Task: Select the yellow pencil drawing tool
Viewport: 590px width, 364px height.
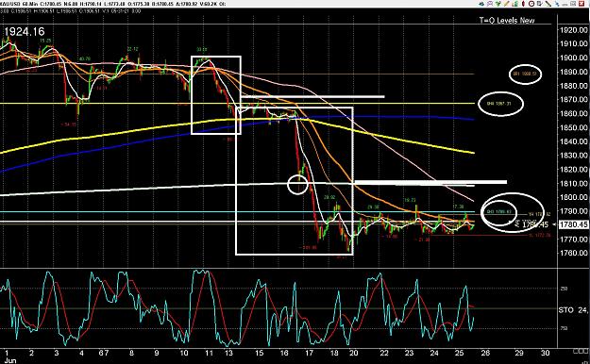Action: (507, 4)
